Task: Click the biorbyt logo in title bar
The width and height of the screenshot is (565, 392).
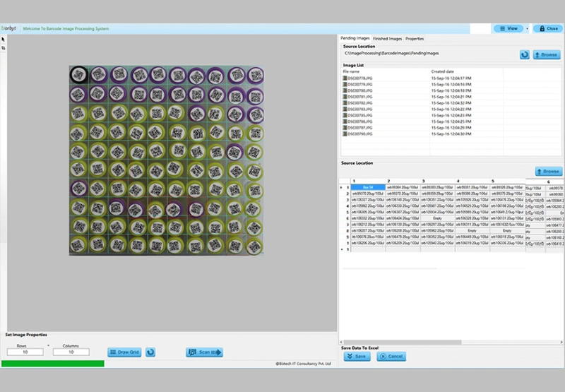Action: (x=8, y=28)
